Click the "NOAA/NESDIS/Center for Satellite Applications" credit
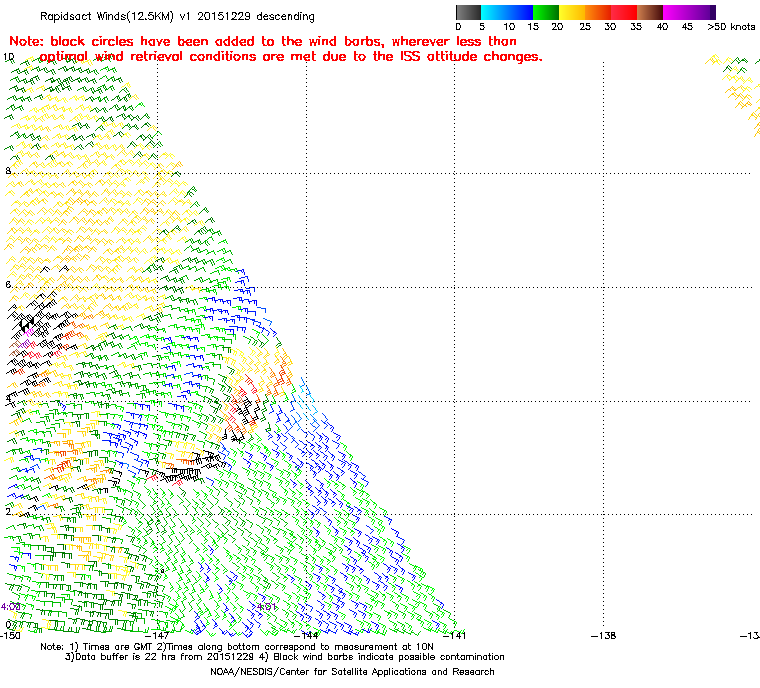The height and width of the screenshot is (688, 760). pos(352,672)
